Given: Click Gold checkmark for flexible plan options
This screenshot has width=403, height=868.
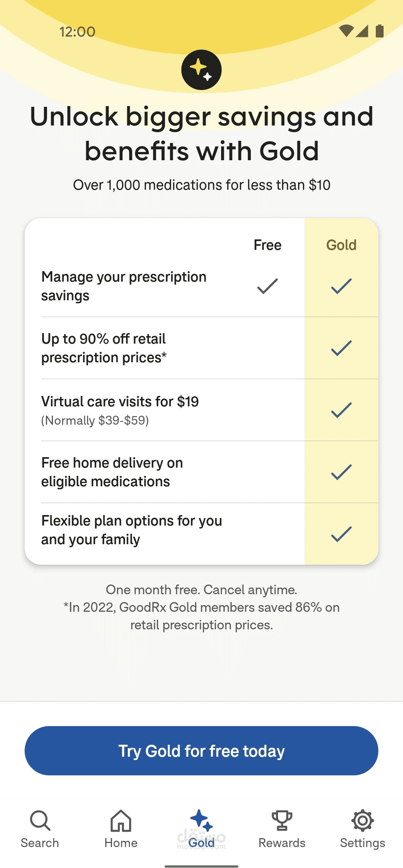Looking at the screenshot, I should pyautogui.click(x=341, y=534).
